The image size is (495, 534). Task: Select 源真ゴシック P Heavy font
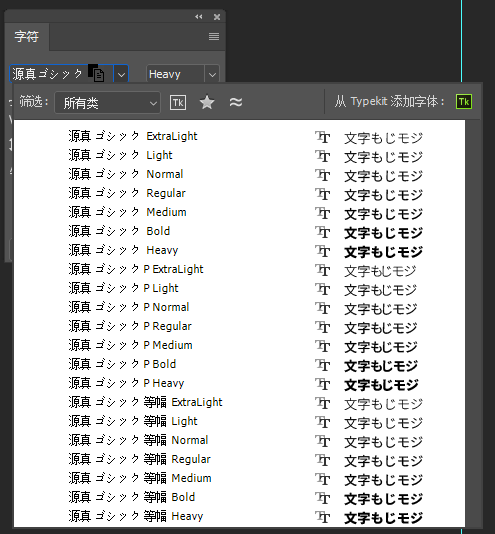tap(239, 383)
